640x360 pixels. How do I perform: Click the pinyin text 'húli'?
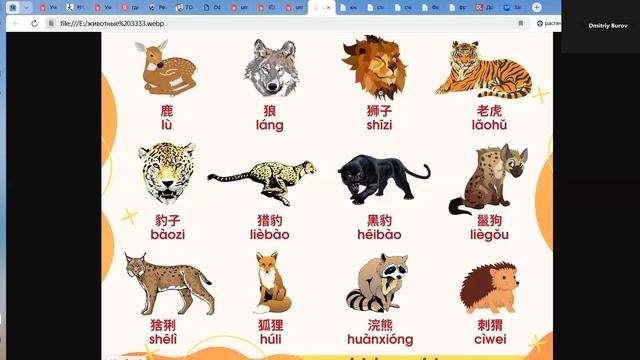(271, 339)
